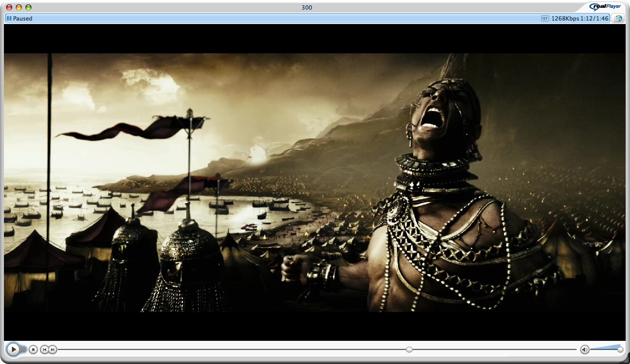This screenshot has width=630, height=364.
Task: Skip to the next clip
Action: (x=52, y=349)
